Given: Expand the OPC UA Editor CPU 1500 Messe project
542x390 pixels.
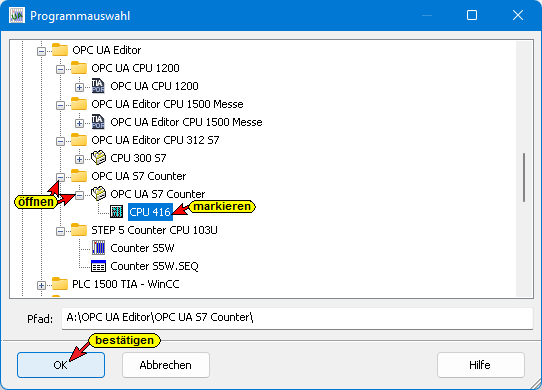Looking at the screenshot, I should click(x=79, y=123).
